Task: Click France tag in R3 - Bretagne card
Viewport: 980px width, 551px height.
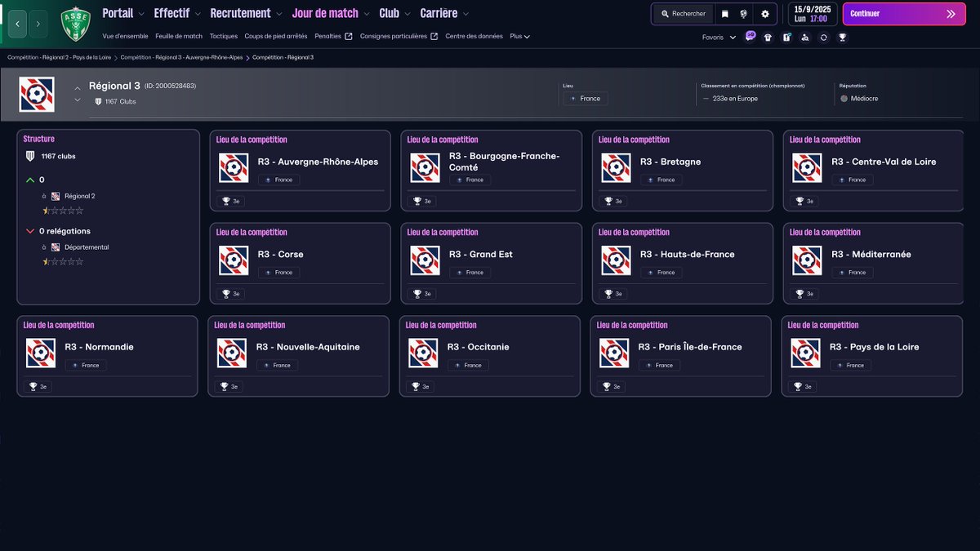Action: [x=661, y=180]
